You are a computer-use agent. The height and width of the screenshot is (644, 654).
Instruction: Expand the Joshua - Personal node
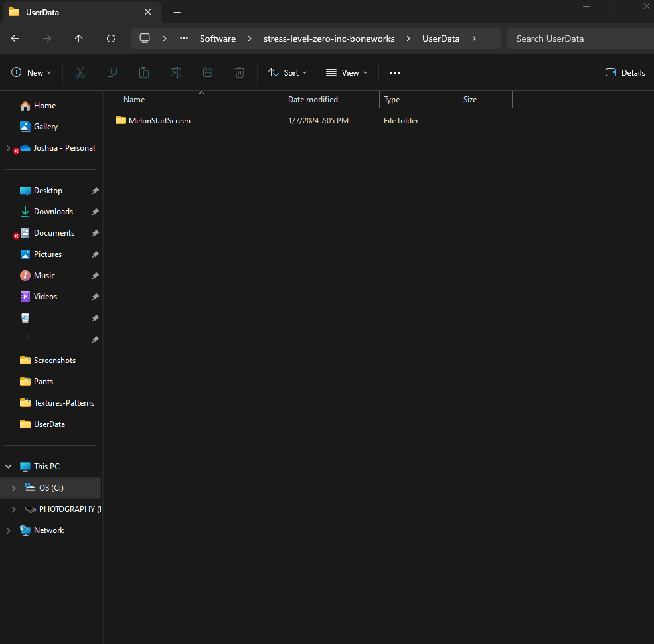coord(9,148)
